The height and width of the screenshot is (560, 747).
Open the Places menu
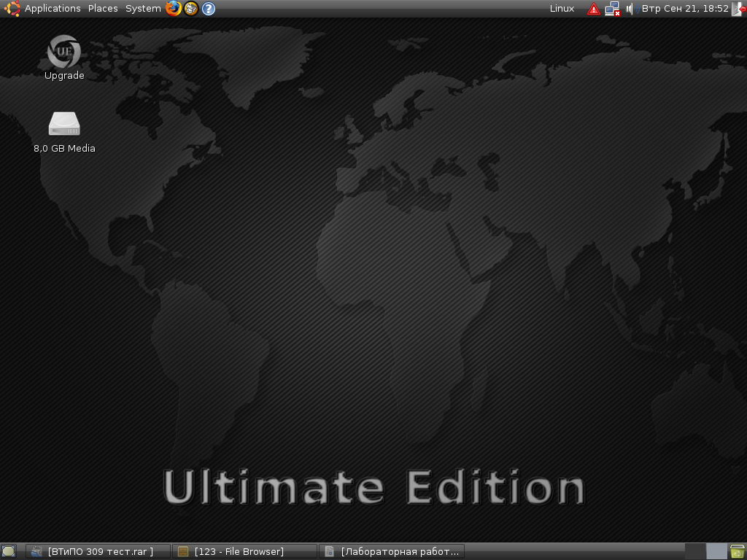(x=103, y=9)
